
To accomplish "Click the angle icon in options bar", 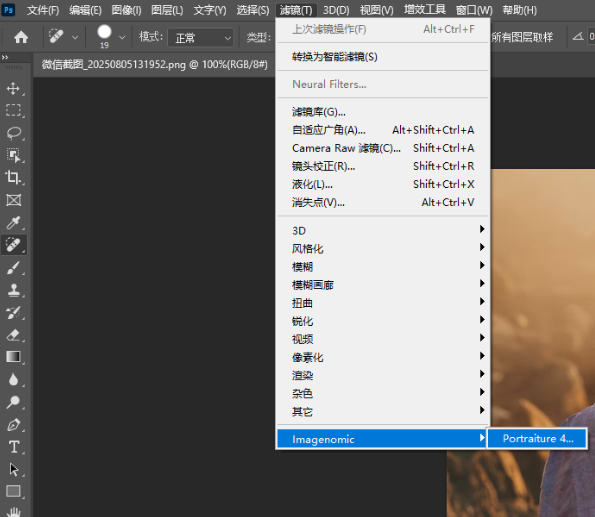I will click(x=578, y=36).
